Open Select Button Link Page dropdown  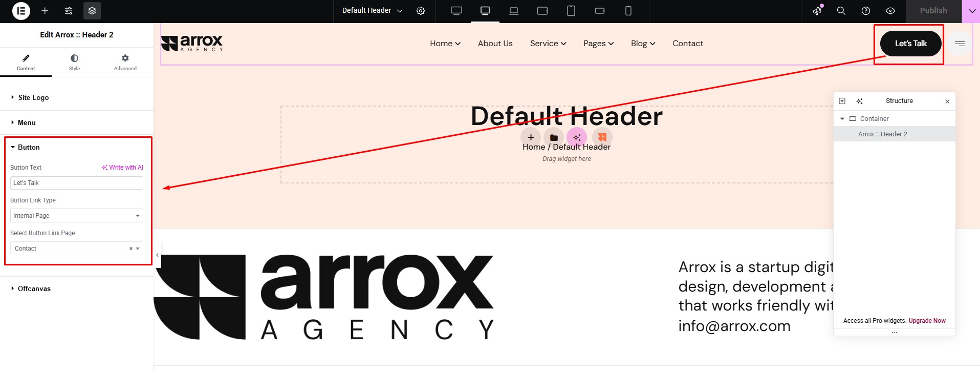tap(77, 249)
